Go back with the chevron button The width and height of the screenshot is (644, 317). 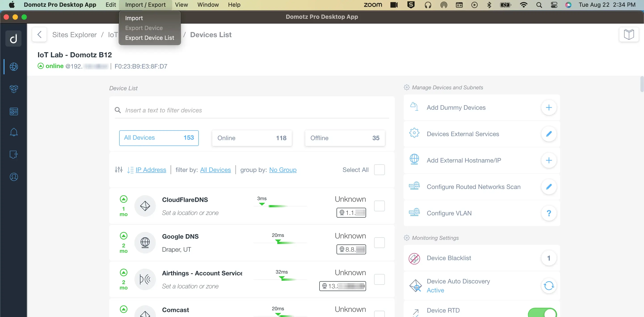coord(39,34)
